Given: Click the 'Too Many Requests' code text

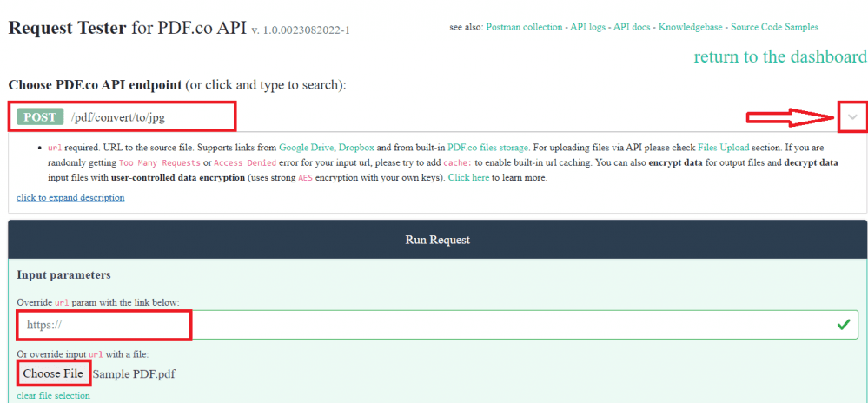Looking at the screenshot, I should (160, 163).
